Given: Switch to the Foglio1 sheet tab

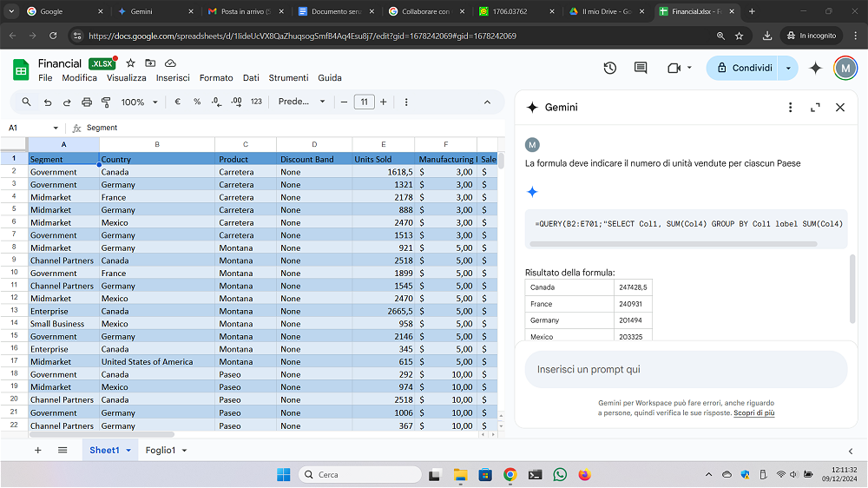Looking at the screenshot, I should click(160, 451).
